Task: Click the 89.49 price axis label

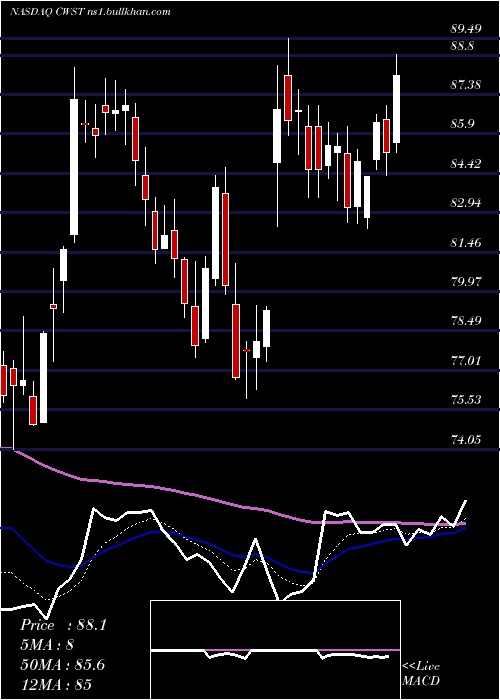Action: pyautogui.click(x=466, y=29)
